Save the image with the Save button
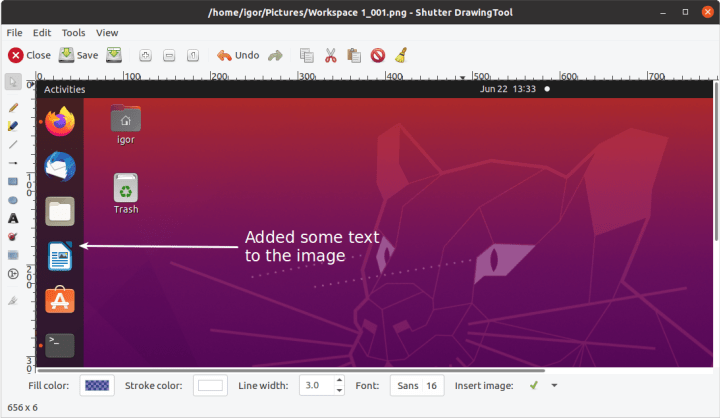This screenshot has width=720, height=418. 79,56
